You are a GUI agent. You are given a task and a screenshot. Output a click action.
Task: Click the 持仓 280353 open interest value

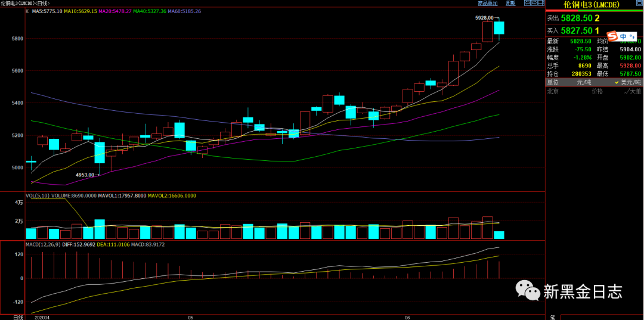(x=581, y=74)
